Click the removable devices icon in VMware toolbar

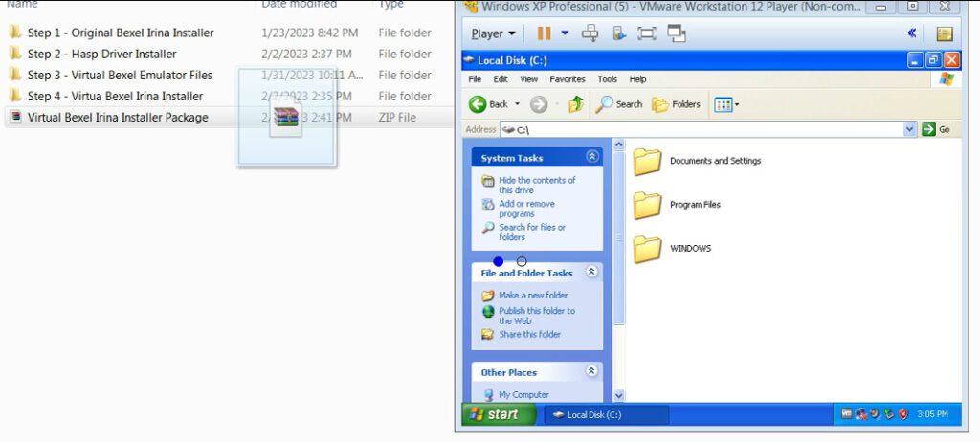pos(619,33)
